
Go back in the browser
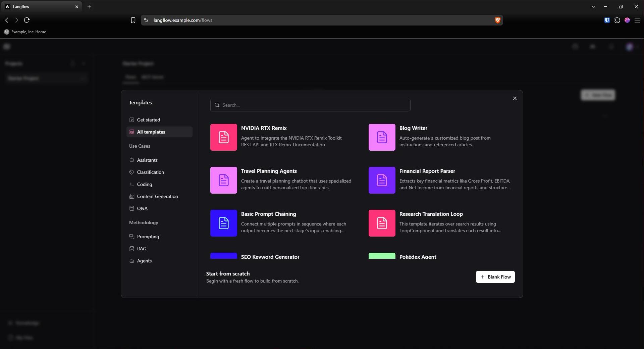7,20
